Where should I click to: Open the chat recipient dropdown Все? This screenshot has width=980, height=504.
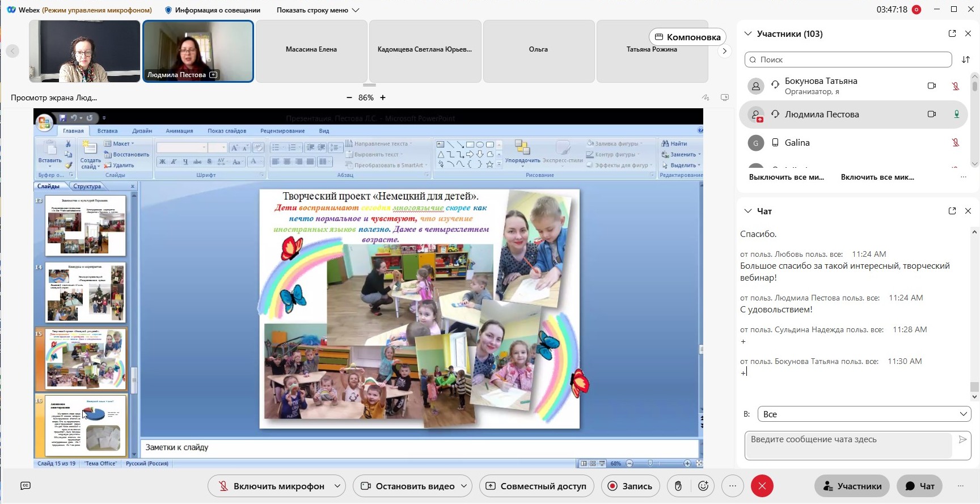point(864,414)
